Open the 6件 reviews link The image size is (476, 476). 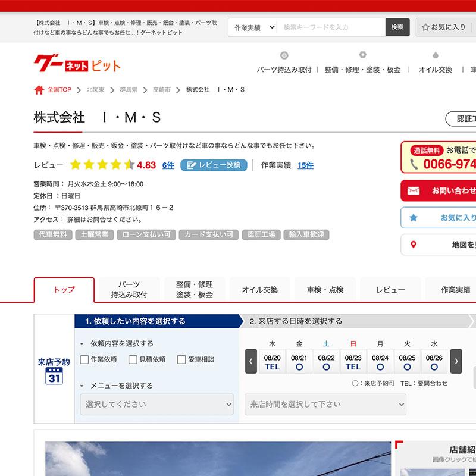tap(168, 165)
